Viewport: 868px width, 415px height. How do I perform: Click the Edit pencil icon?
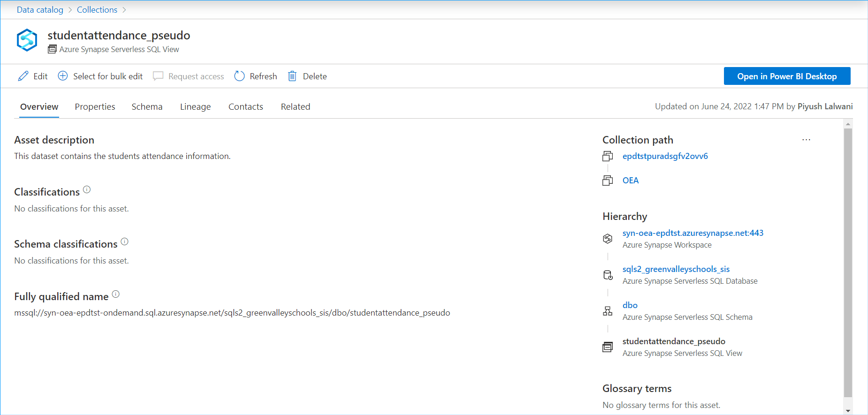click(23, 76)
